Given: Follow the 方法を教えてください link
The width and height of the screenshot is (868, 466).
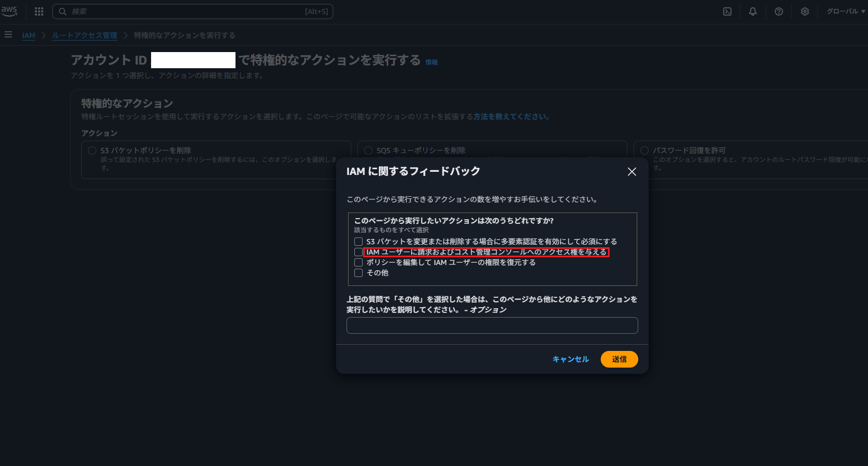Looking at the screenshot, I should click(x=511, y=117).
